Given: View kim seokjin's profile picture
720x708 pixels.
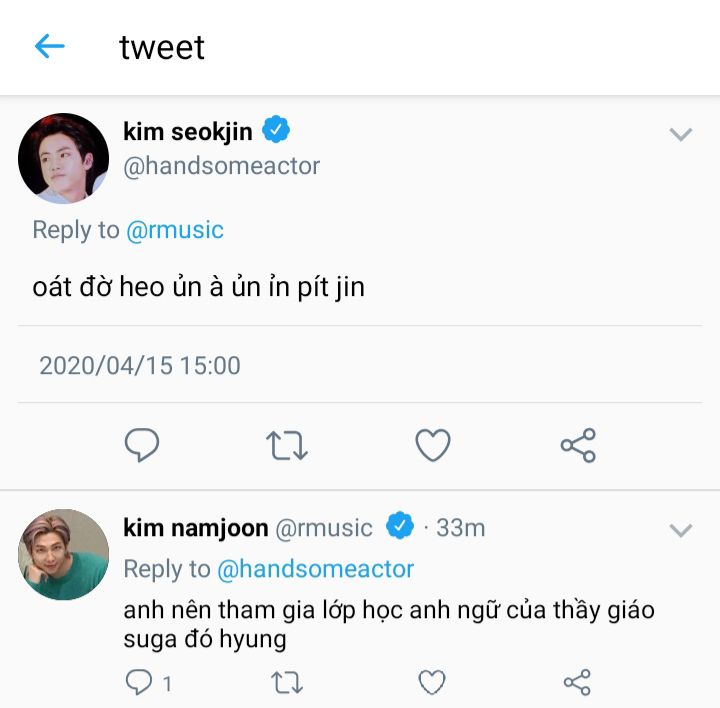Looking at the screenshot, I should pos(63,158).
